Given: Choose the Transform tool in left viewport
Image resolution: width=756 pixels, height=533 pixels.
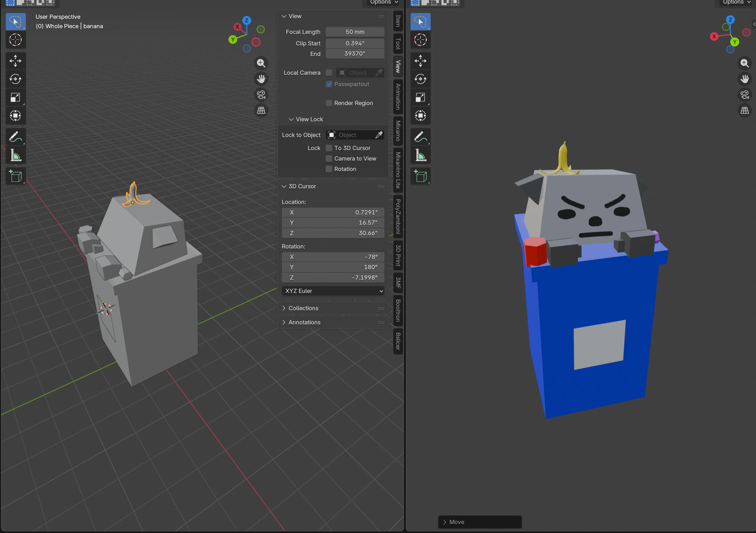Looking at the screenshot, I should pos(16,116).
